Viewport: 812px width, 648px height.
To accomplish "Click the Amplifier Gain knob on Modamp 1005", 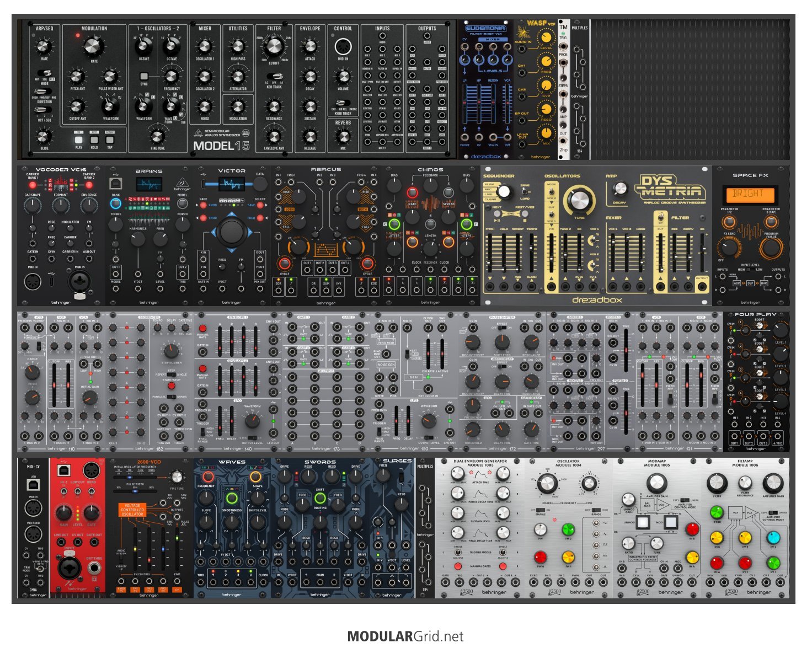I will pos(656,483).
